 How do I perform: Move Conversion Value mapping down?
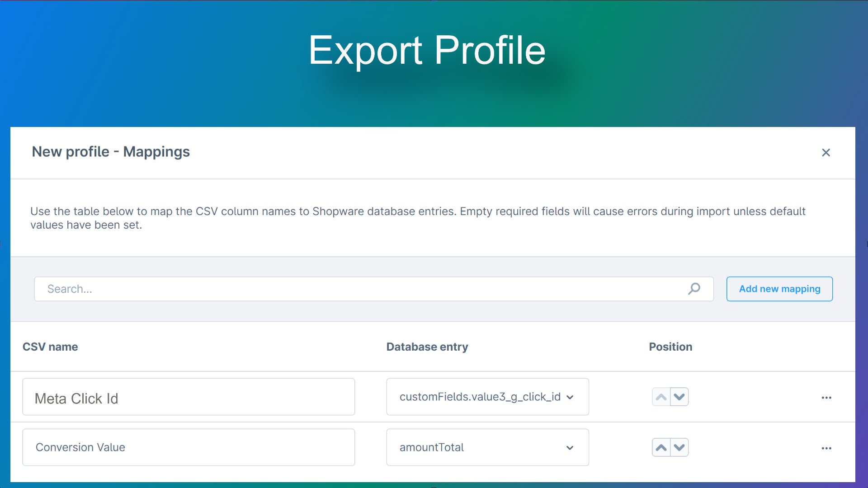pos(679,447)
